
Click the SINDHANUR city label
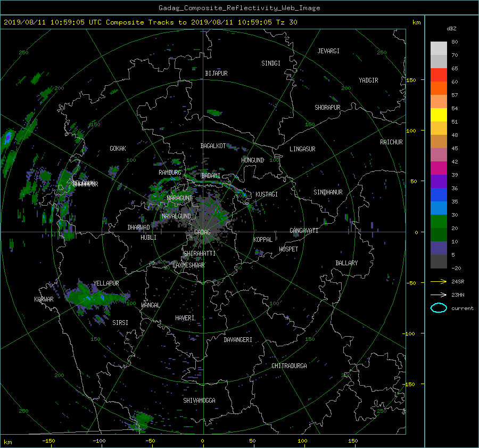pyautogui.click(x=328, y=192)
